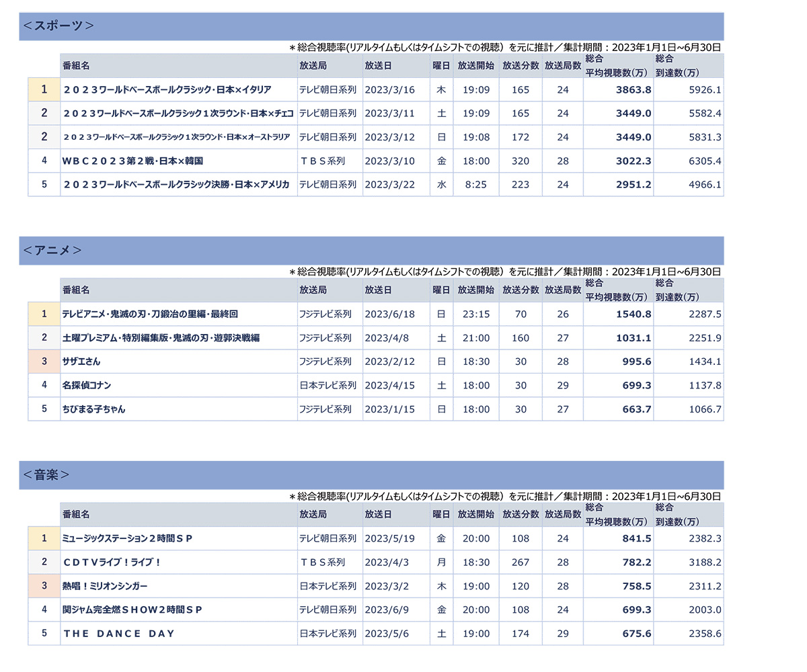Click the viewer value 782.2

637,562
